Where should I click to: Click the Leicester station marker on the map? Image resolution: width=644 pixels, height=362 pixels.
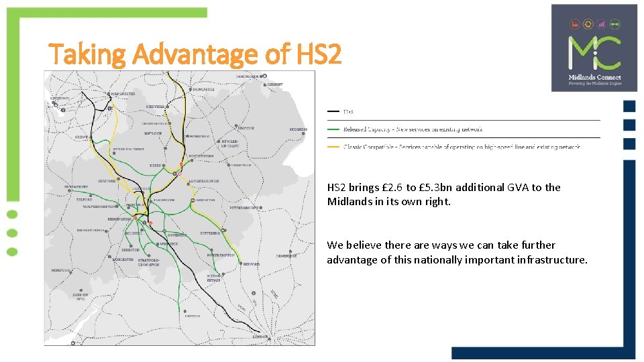click(x=193, y=200)
